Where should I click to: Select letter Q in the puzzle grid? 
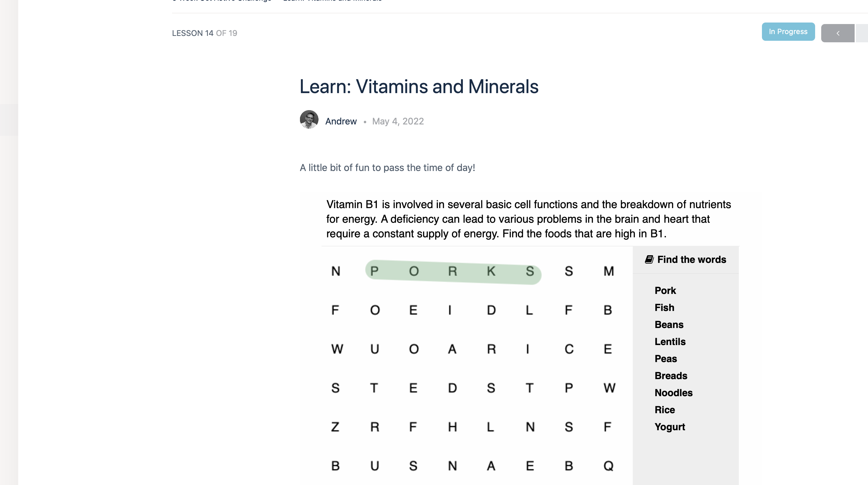(x=608, y=466)
